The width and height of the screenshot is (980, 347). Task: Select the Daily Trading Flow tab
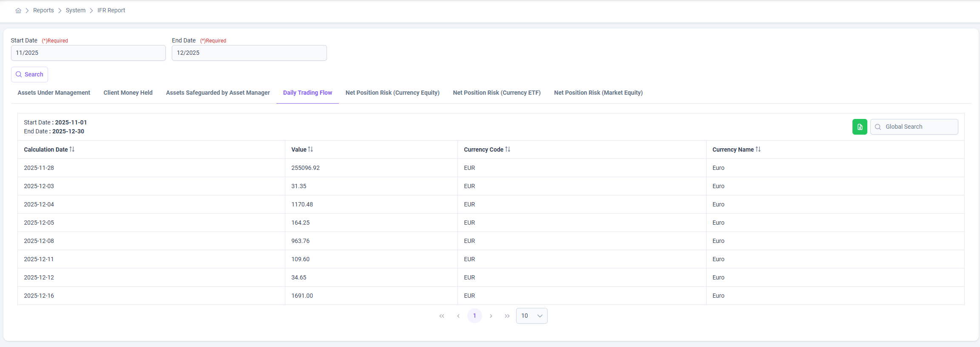pyautogui.click(x=308, y=93)
